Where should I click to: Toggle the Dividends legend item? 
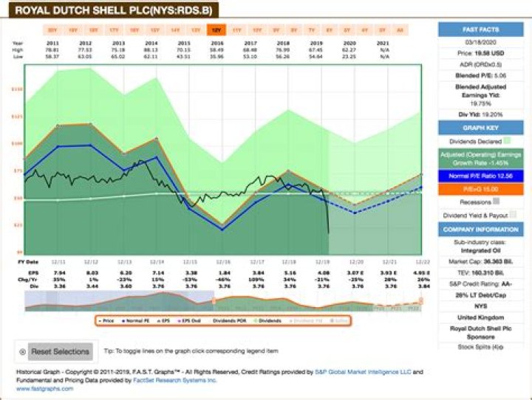pos(267,321)
